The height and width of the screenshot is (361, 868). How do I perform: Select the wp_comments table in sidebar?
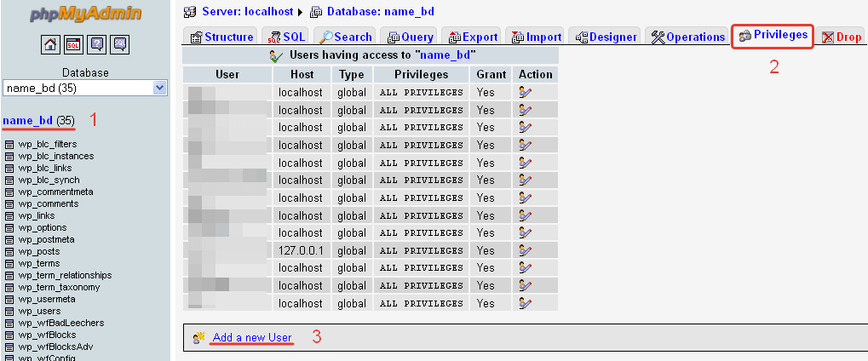click(48, 204)
